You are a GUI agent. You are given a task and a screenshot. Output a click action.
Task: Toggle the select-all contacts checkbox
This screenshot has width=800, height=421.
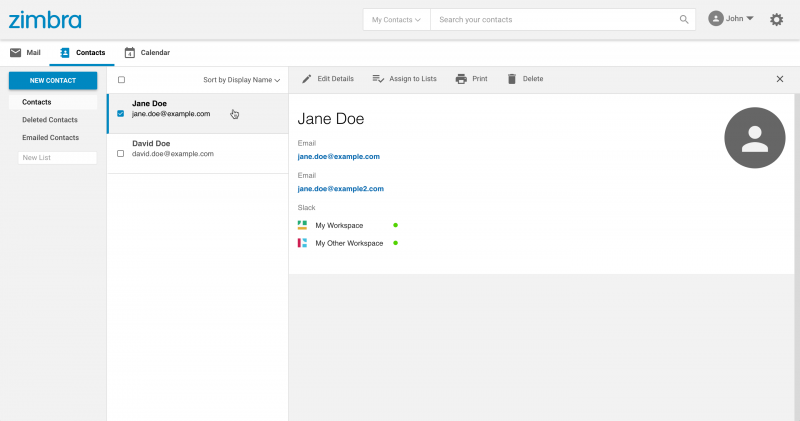(121, 80)
